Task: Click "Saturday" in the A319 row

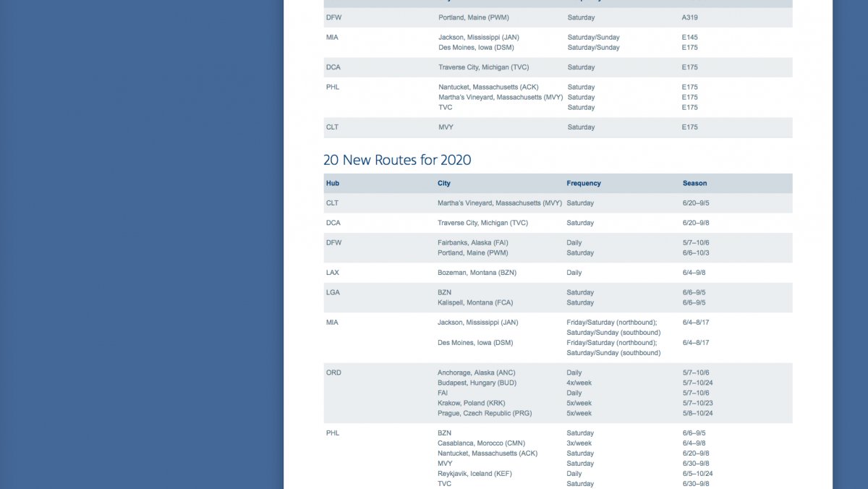Action: [x=582, y=17]
